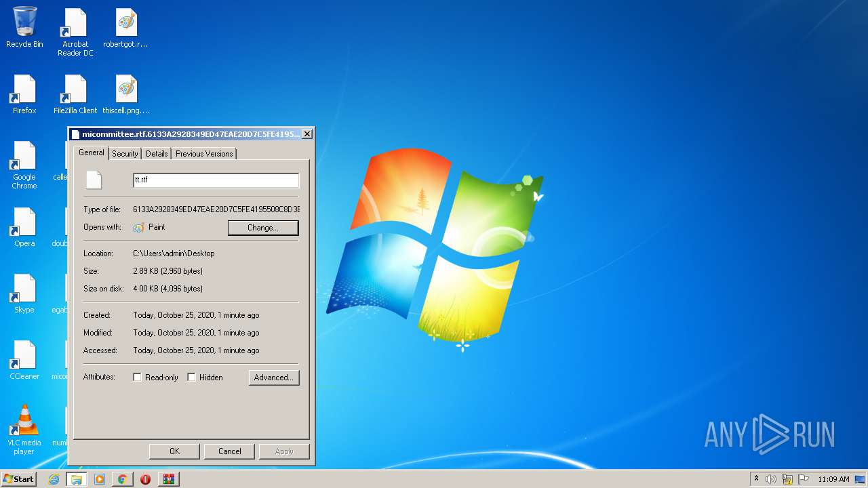Click the file name input field

point(216,180)
